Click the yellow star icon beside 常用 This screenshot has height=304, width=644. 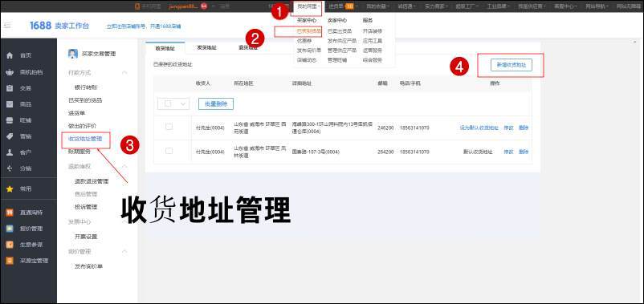point(10,189)
